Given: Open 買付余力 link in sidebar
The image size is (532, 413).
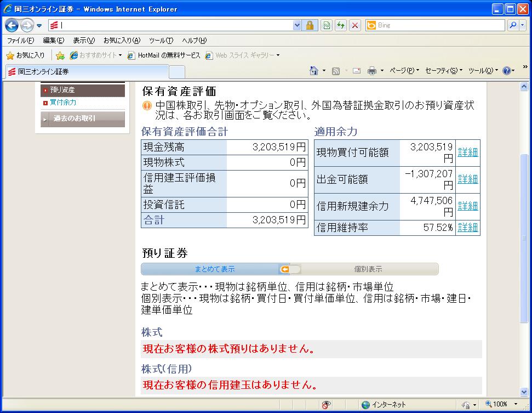Looking at the screenshot, I should [63, 103].
